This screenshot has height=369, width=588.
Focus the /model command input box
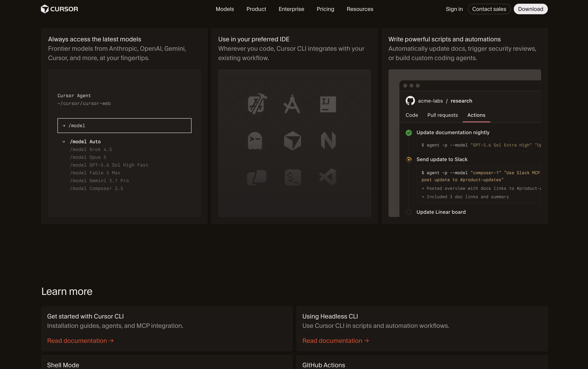coord(124,125)
